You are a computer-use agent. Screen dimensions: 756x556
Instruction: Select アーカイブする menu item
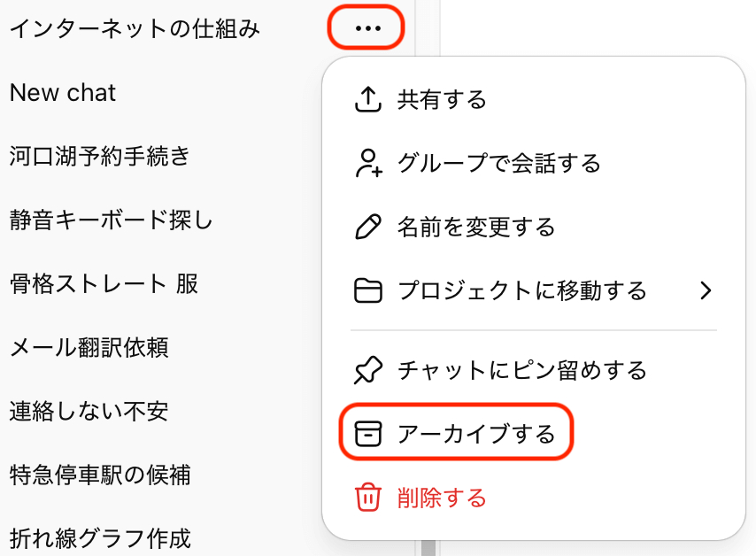476,434
